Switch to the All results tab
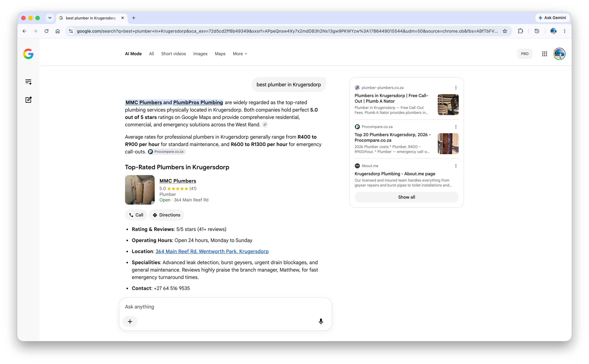This screenshot has height=364, width=589. (x=151, y=54)
